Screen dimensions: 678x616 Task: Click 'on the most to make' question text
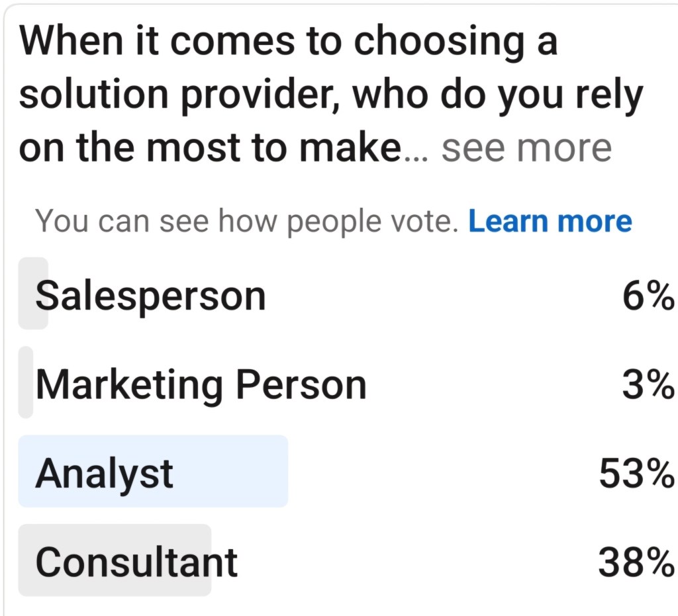209,148
